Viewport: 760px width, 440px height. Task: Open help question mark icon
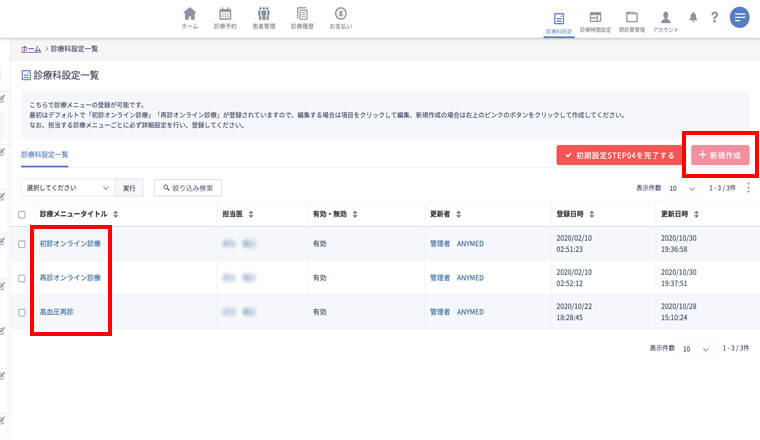point(714,17)
